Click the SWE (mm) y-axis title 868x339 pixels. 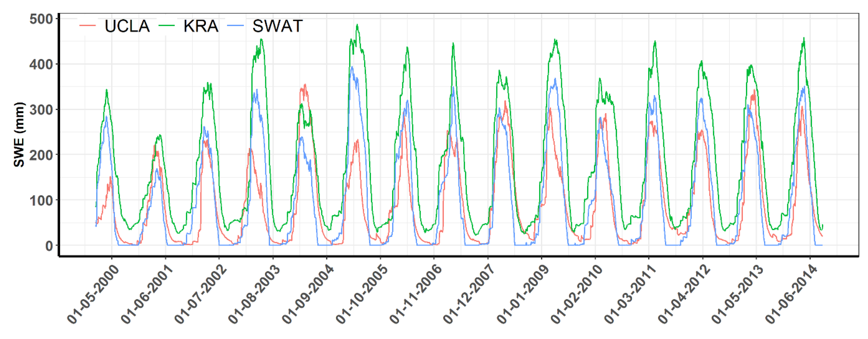(19, 134)
